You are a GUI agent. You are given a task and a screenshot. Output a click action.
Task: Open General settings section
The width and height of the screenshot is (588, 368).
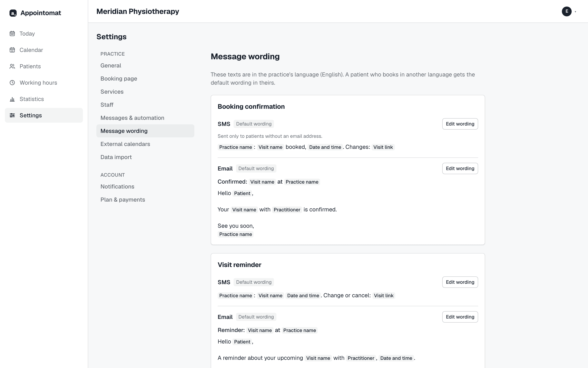point(145,65)
